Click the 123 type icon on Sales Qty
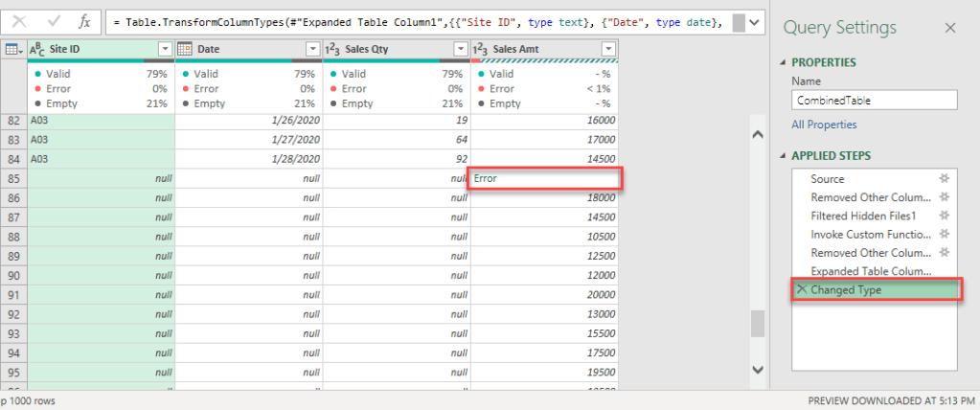 [334, 49]
